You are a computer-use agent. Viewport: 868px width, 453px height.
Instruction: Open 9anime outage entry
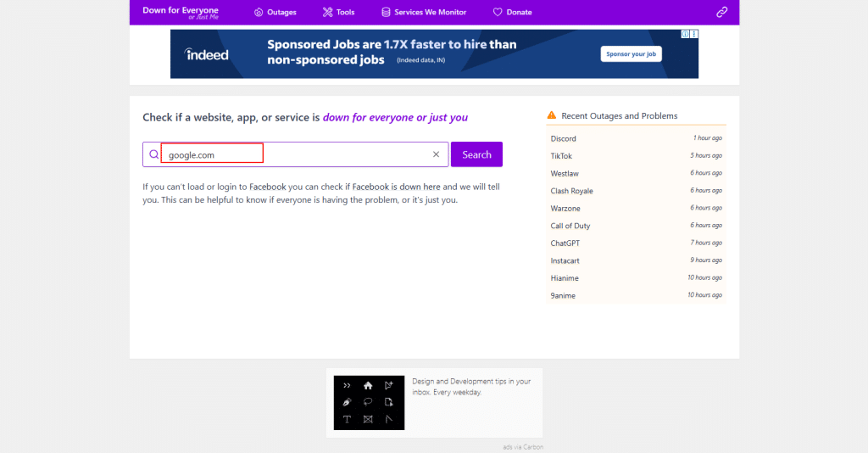636,296
